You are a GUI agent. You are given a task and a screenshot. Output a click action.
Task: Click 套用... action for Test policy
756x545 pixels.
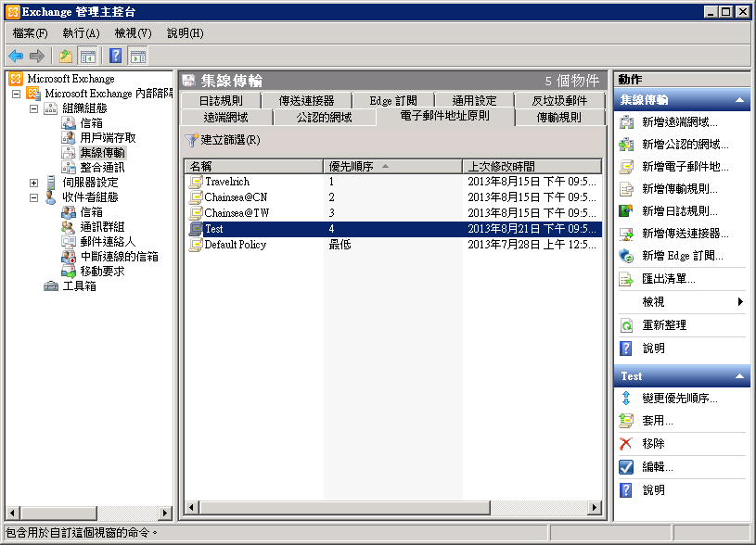658,421
